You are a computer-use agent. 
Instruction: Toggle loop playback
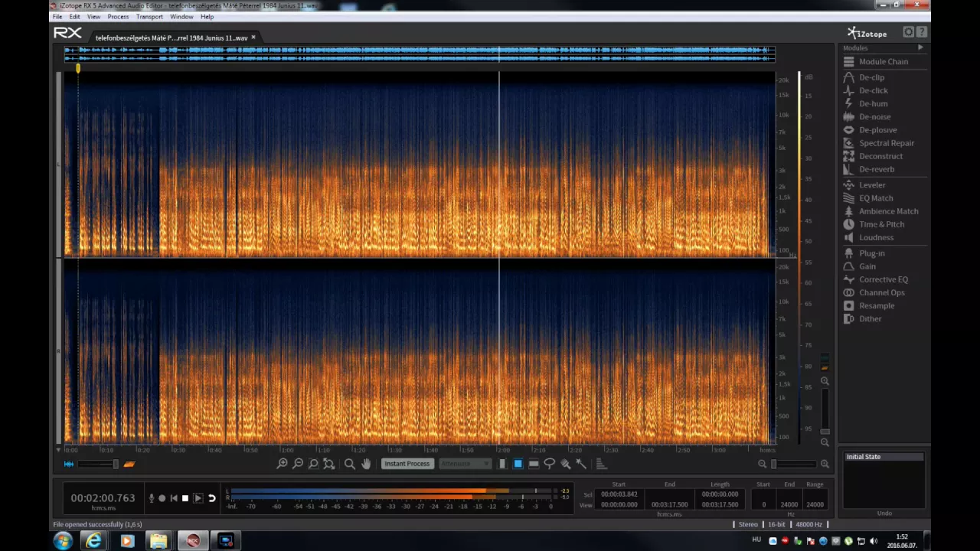tap(211, 498)
